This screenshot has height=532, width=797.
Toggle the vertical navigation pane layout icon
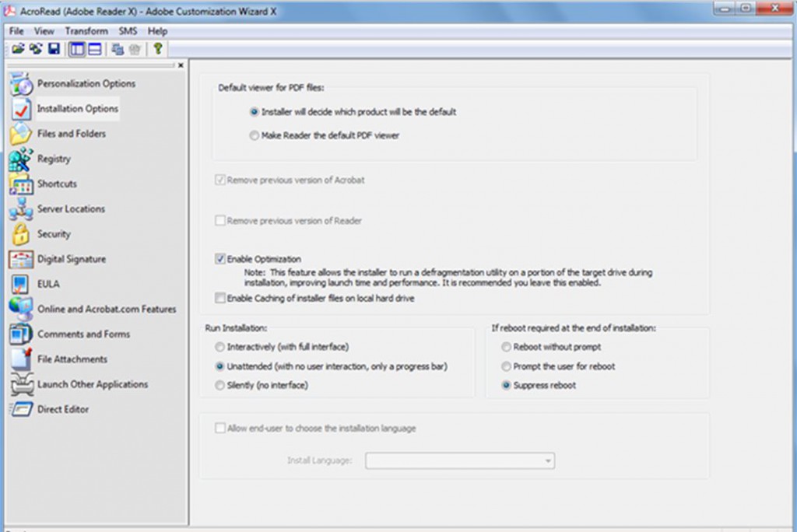pos(77,49)
